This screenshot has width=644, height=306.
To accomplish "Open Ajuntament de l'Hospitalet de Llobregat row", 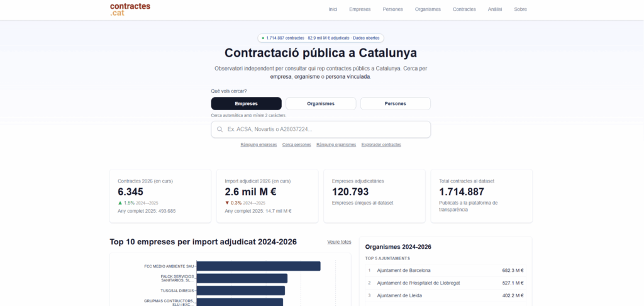I will 446,283.
